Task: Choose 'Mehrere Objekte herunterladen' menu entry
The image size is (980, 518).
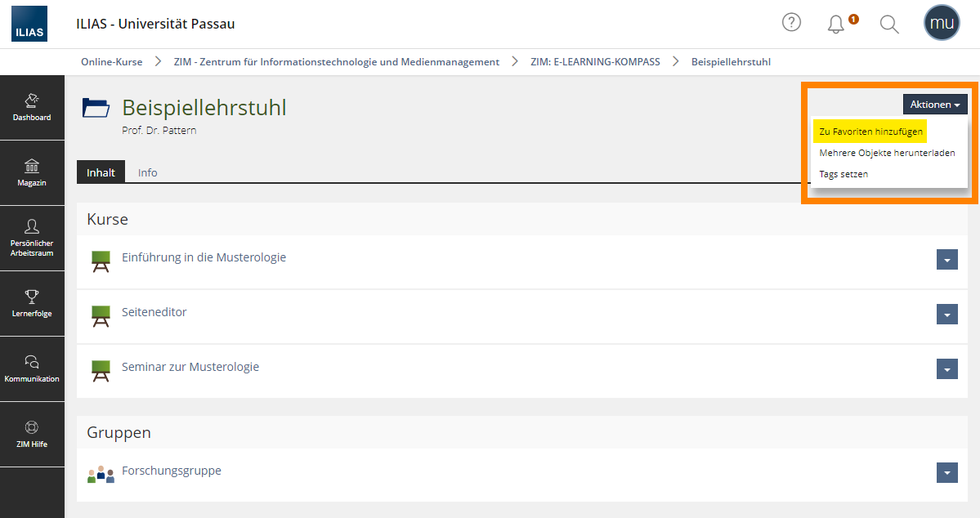Action: (887, 153)
